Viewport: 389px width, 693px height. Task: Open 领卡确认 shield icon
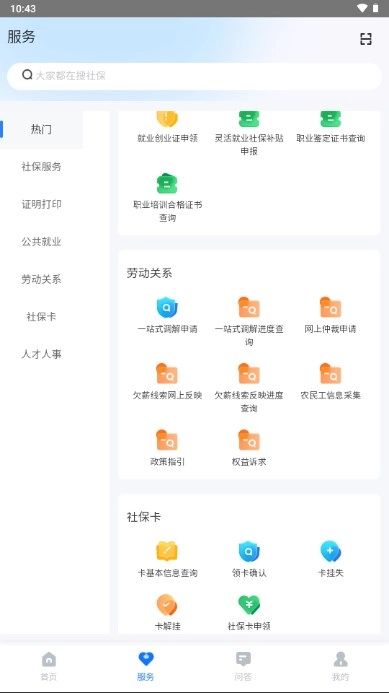click(249, 551)
